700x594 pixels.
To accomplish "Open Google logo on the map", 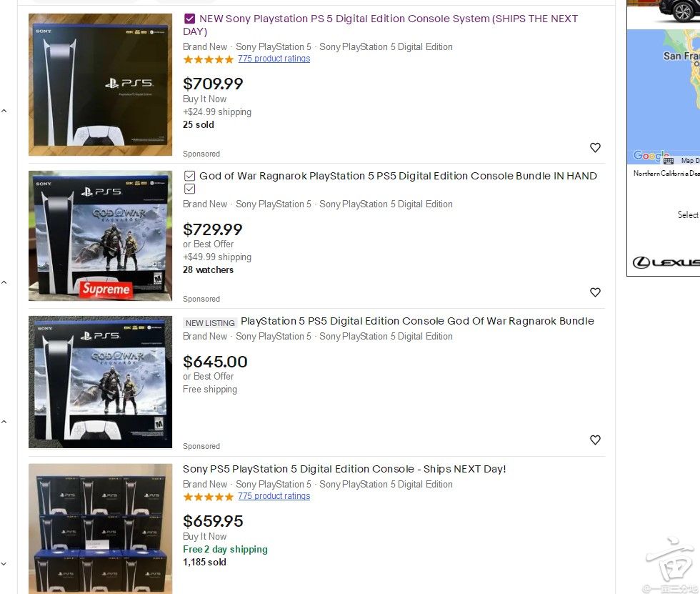I will click(651, 155).
